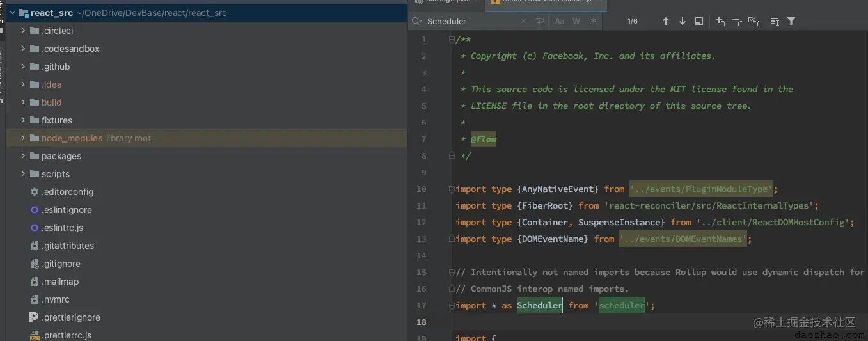The image size is (868, 341).
Task: Focus the Scheduler search input field
Action: click(471, 21)
